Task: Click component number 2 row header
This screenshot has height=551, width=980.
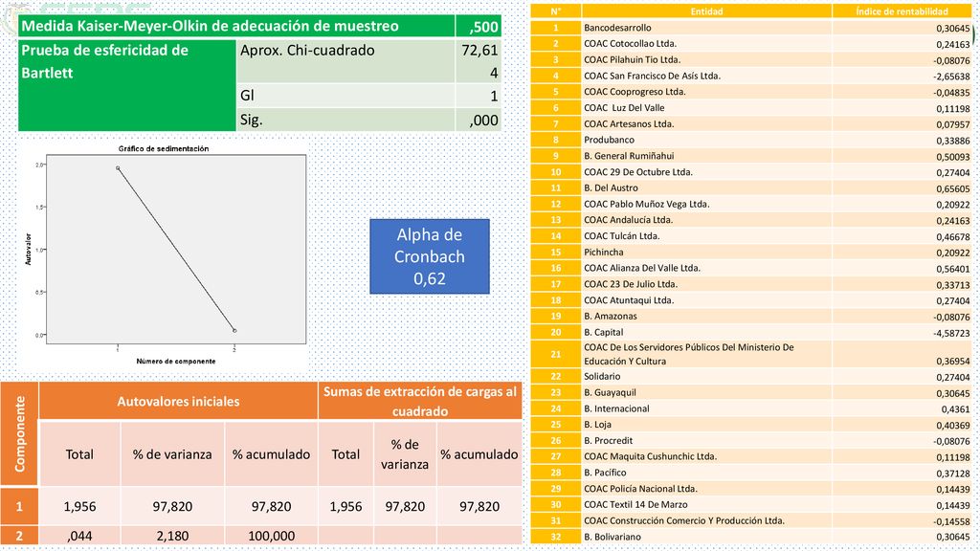Action: (19, 536)
